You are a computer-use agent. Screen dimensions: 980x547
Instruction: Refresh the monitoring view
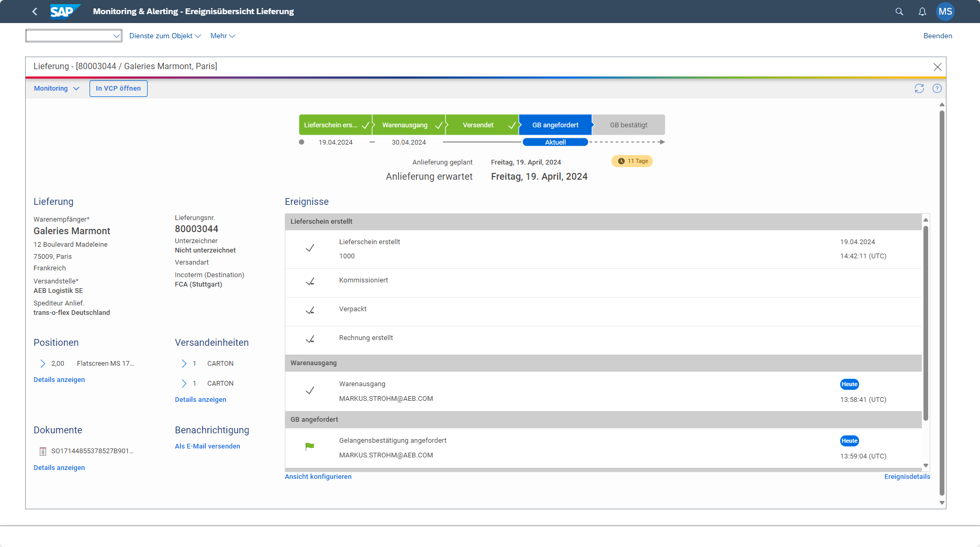coord(919,88)
